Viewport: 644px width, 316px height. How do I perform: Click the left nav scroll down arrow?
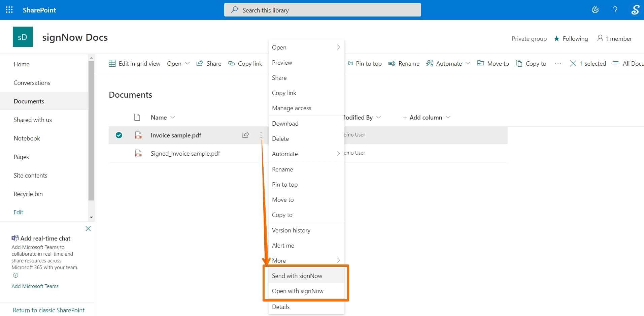tap(91, 217)
